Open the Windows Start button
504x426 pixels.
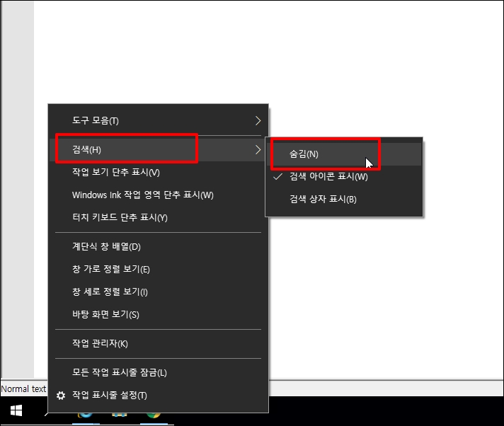pyautogui.click(x=16, y=410)
